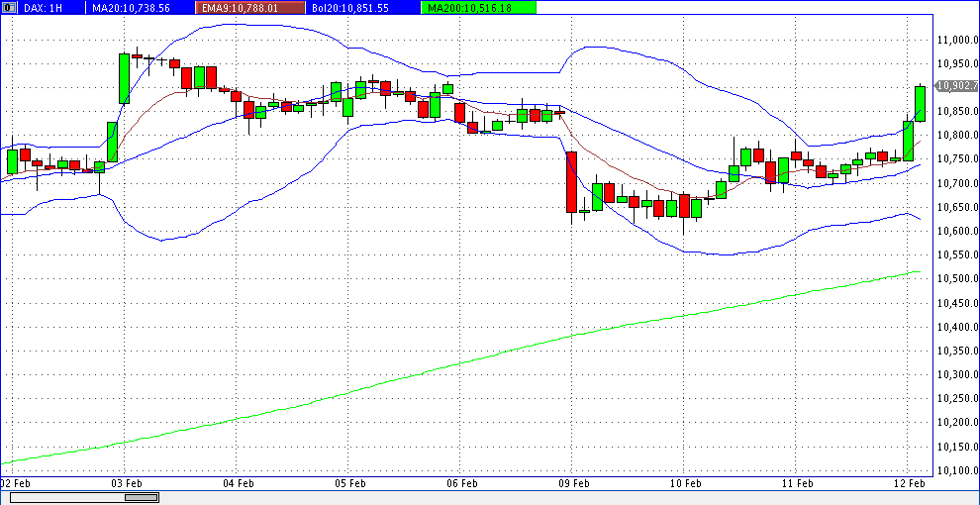
Task: Click the 10,300 price axis label
Action: click(956, 374)
